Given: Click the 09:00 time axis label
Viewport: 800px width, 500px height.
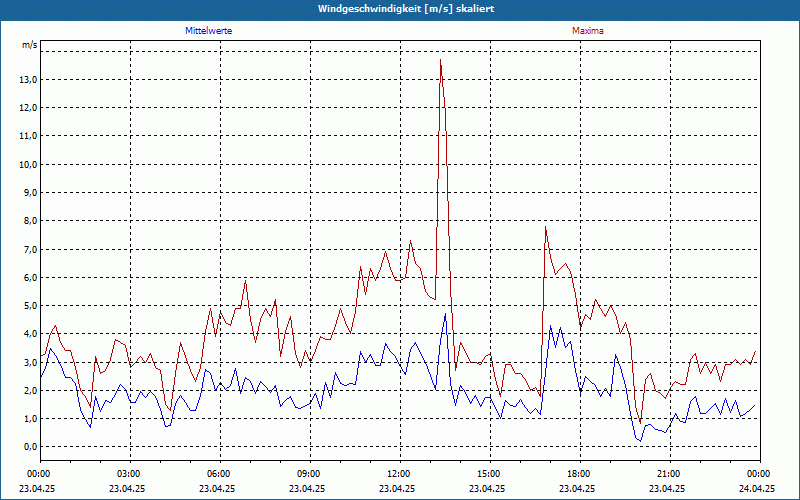Looking at the screenshot, I should pyautogui.click(x=310, y=474).
